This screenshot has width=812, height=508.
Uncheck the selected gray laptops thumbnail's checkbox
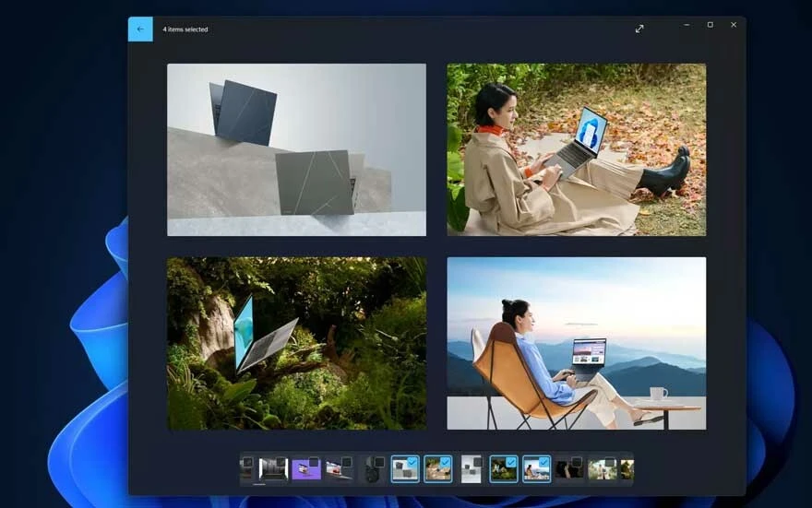(412, 462)
